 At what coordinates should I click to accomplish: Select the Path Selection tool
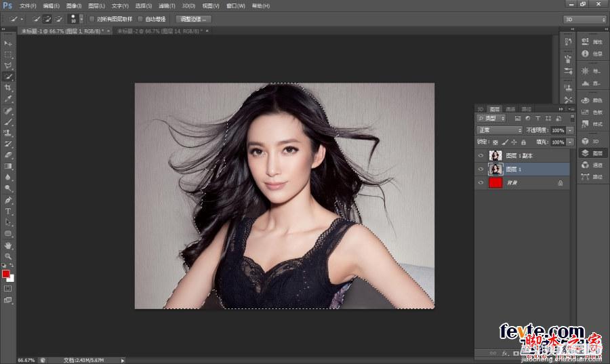tap(7, 222)
